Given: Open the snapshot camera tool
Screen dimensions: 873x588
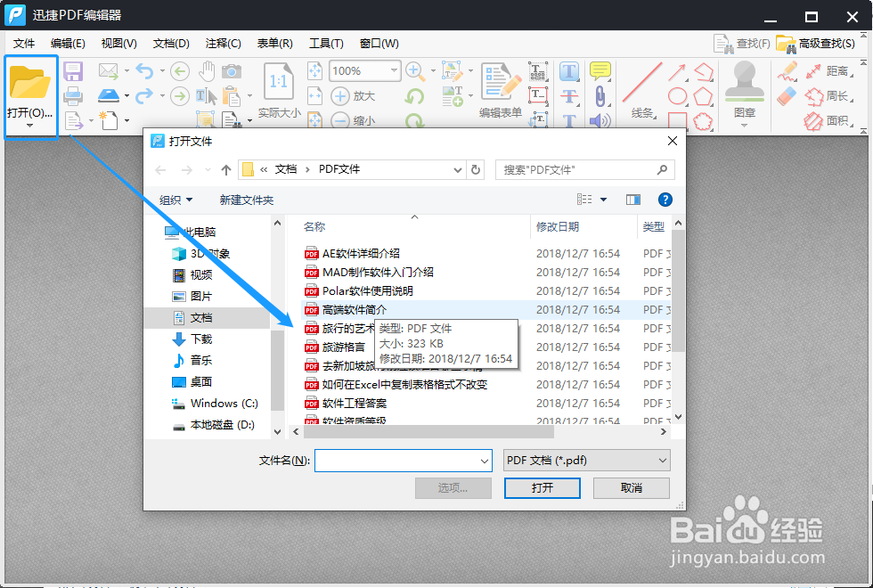Looking at the screenshot, I should 233,71.
